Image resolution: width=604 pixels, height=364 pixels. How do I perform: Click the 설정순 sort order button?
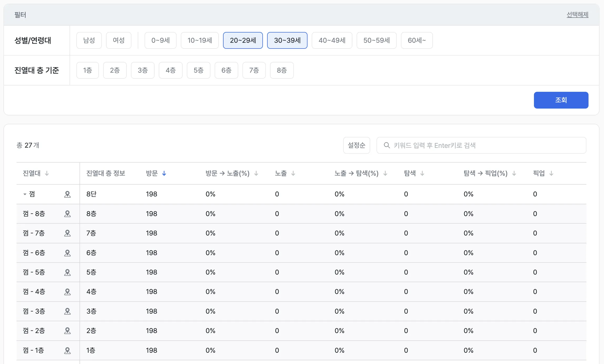pos(357,145)
